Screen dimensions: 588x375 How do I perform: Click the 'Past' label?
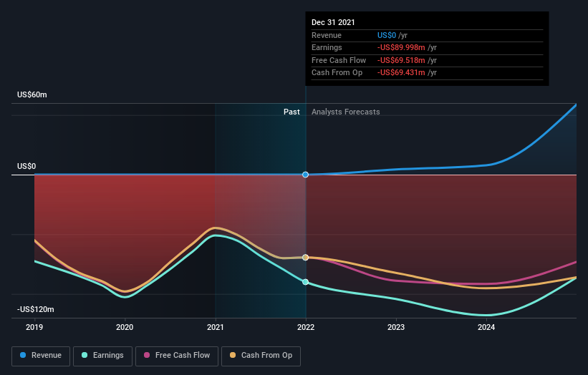pos(291,112)
